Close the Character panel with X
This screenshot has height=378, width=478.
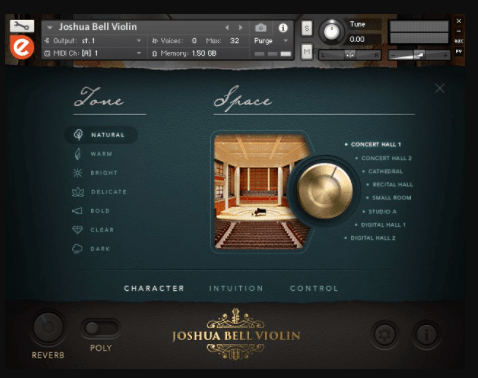point(440,88)
